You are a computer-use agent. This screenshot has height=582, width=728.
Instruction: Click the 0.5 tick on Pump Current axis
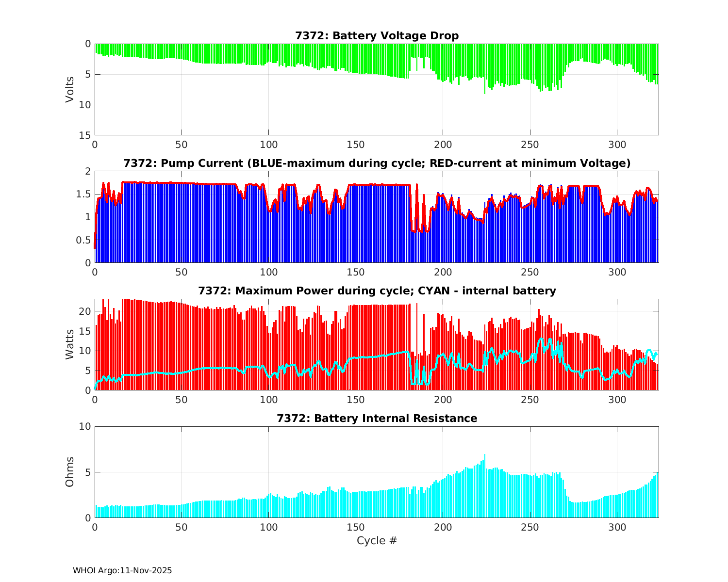(83, 240)
